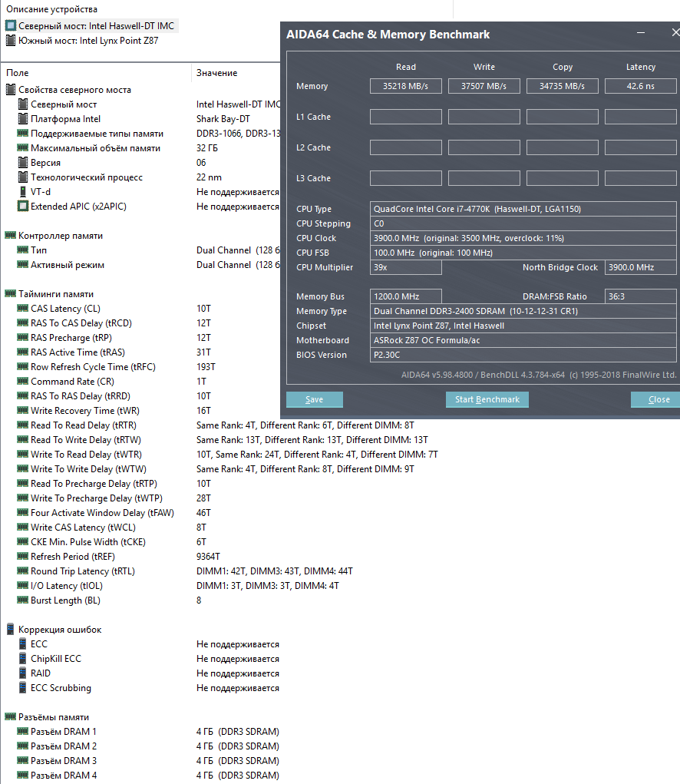The image size is (680, 784).
Task: Click the Chipset field Intel Lynx Point Z87
Action: [x=523, y=326]
